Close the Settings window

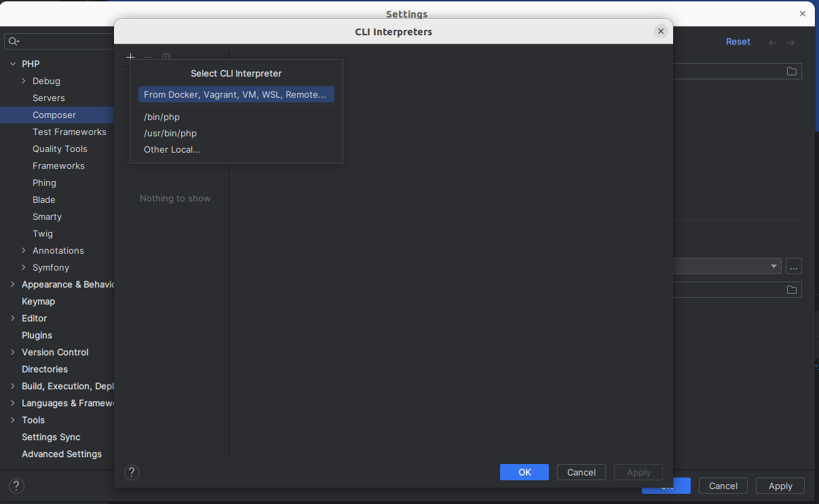tap(803, 14)
